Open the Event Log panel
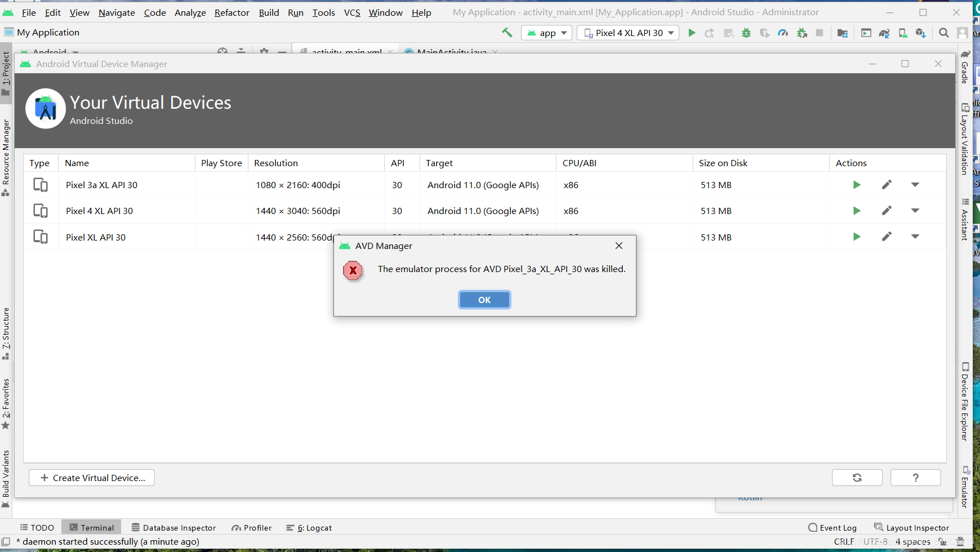Image resolution: width=980 pixels, height=552 pixels. click(x=832, y=528)
